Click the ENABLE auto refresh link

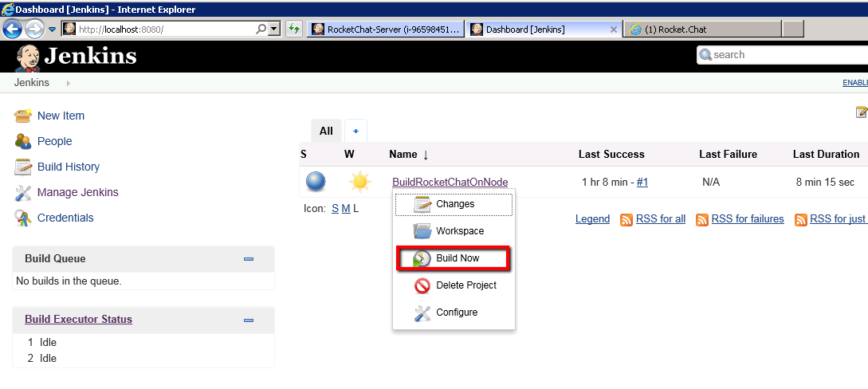point(855,83)
